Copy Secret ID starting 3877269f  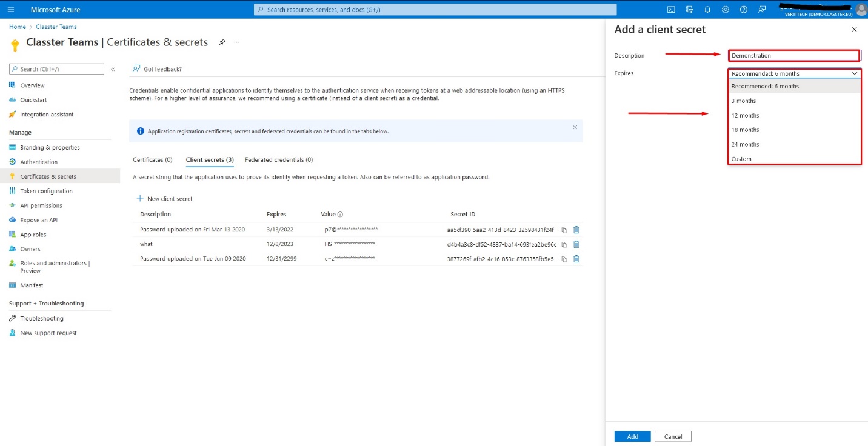tap(564, 259)
